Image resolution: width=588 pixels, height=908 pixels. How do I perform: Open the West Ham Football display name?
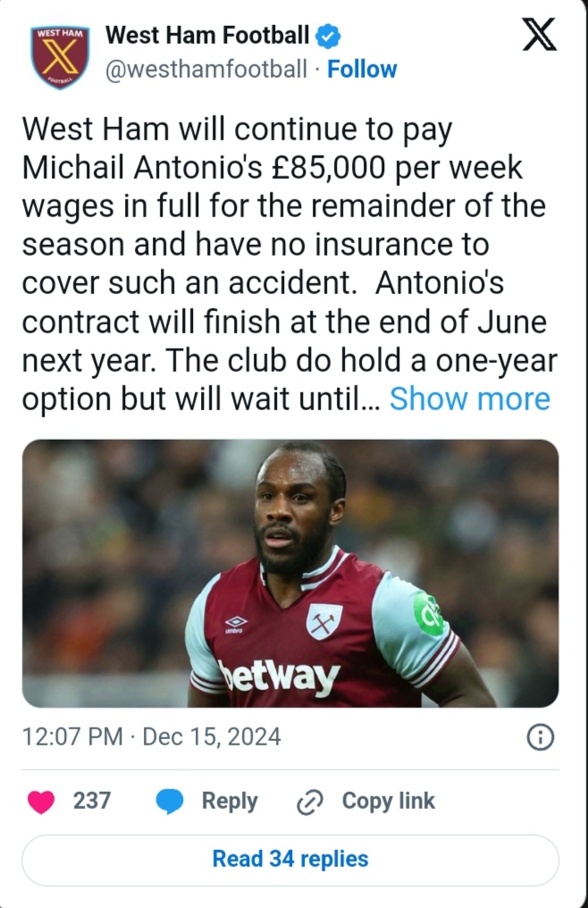point(207,36)
